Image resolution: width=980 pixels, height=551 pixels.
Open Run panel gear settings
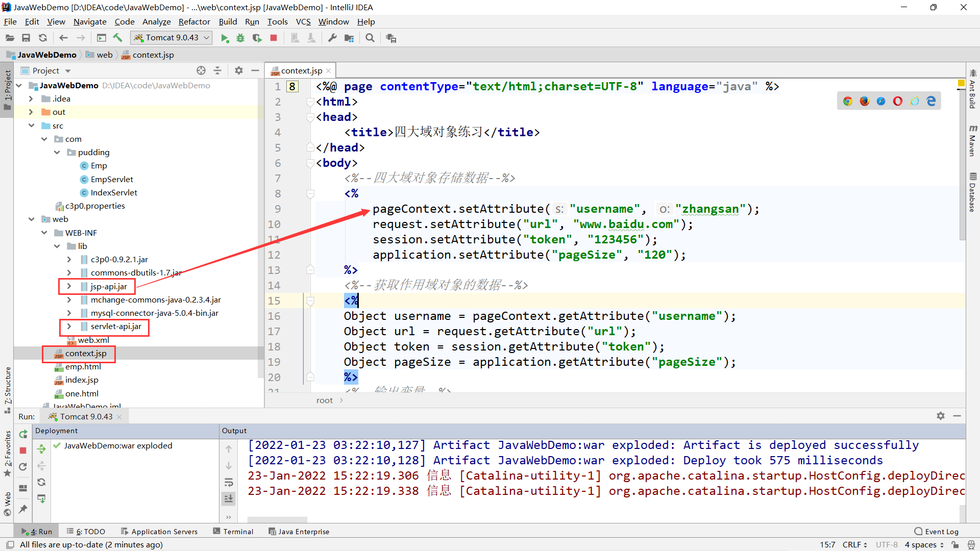coord(941,416)
